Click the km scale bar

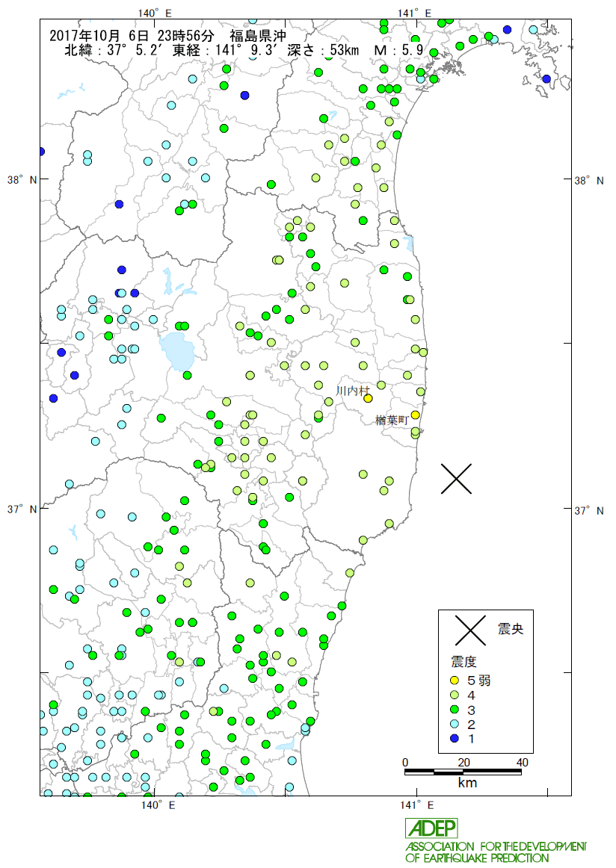coord(463,772)
